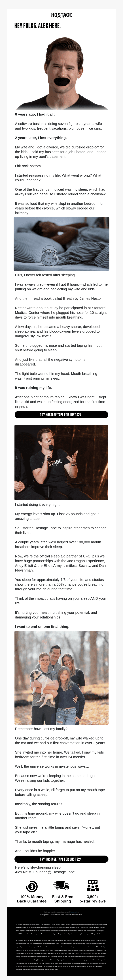Click the Hostage Tape mailing address in the footer

pyautogui.click(x=61, y=915)
